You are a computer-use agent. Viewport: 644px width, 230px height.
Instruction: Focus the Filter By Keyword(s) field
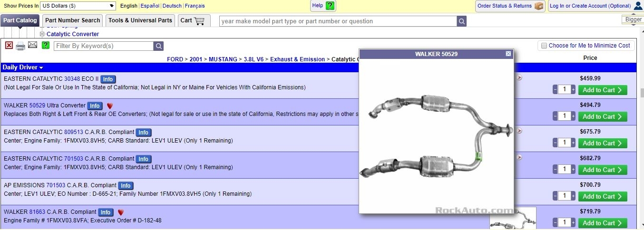[x=104, y=46]
